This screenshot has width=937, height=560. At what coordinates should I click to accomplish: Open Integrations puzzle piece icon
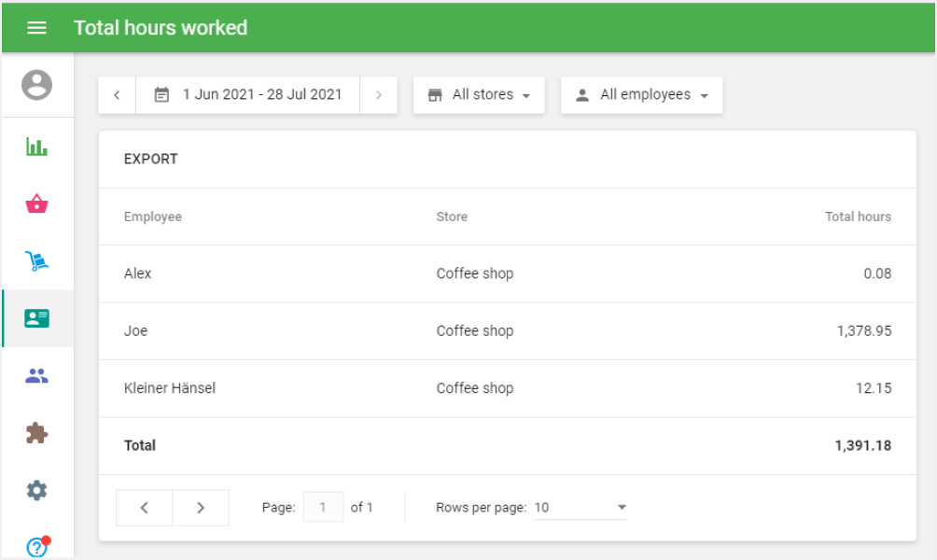36,433
